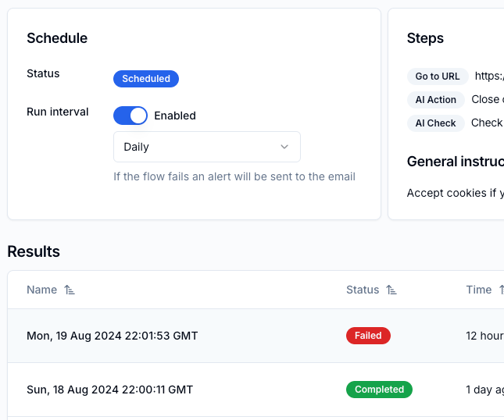504x420 pixels.
Task: Open the Mon, 19 Aug 2024 result
Action: [113, 336]
